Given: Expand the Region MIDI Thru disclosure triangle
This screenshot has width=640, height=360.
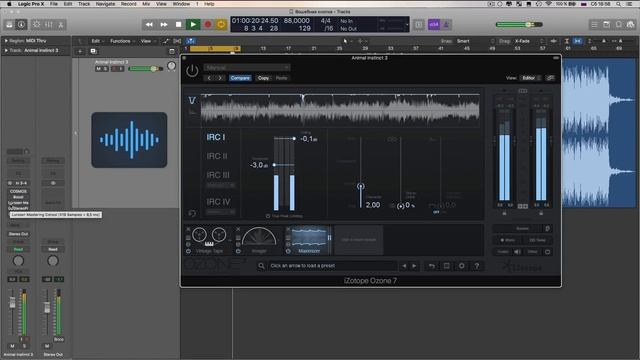Looking at the screenshot, I should point(6,41).
